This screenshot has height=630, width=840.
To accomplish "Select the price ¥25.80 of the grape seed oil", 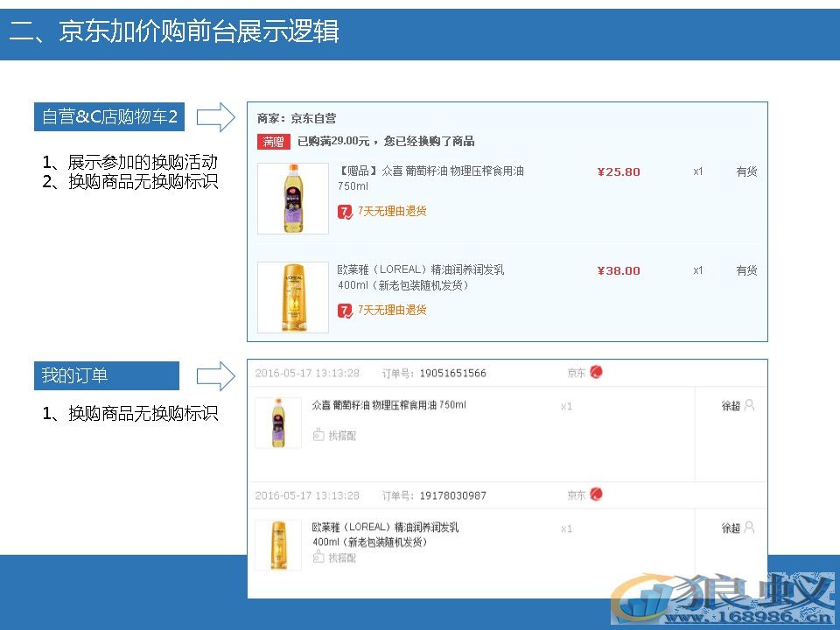I will [619, 172].
